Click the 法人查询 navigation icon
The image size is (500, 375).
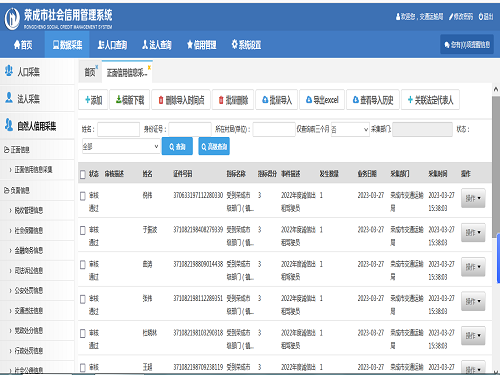pos(145,44)
